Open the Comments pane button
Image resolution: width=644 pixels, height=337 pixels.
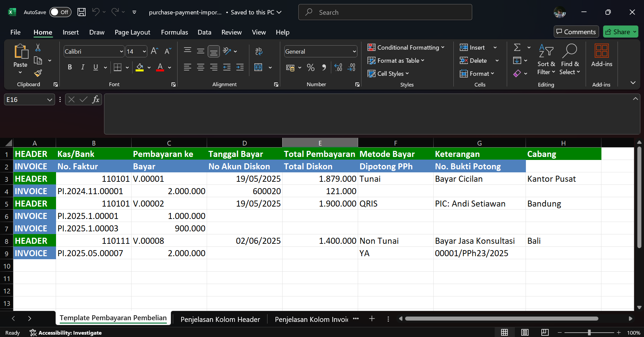pyautogui.click(x=576, y=32)
